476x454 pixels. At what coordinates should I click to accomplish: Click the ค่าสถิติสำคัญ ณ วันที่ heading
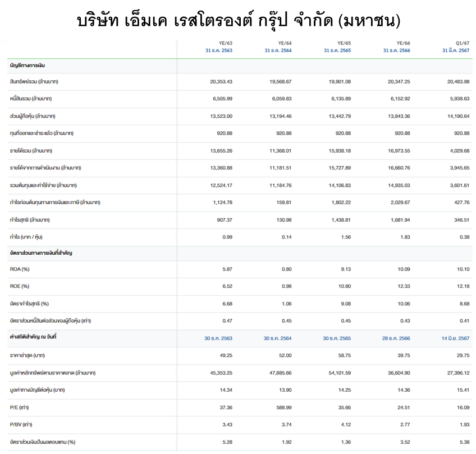tap(33, 337)
